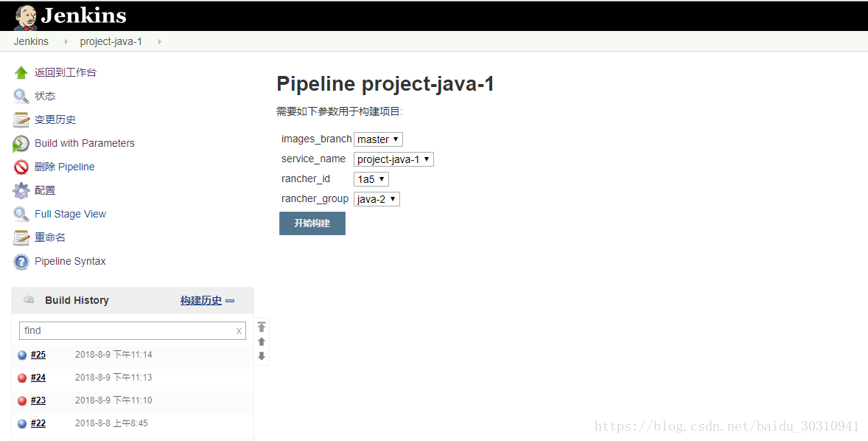Open the 变更历史 notepad icon
Screen dimensions: 868x441
(x=21, y=120)
